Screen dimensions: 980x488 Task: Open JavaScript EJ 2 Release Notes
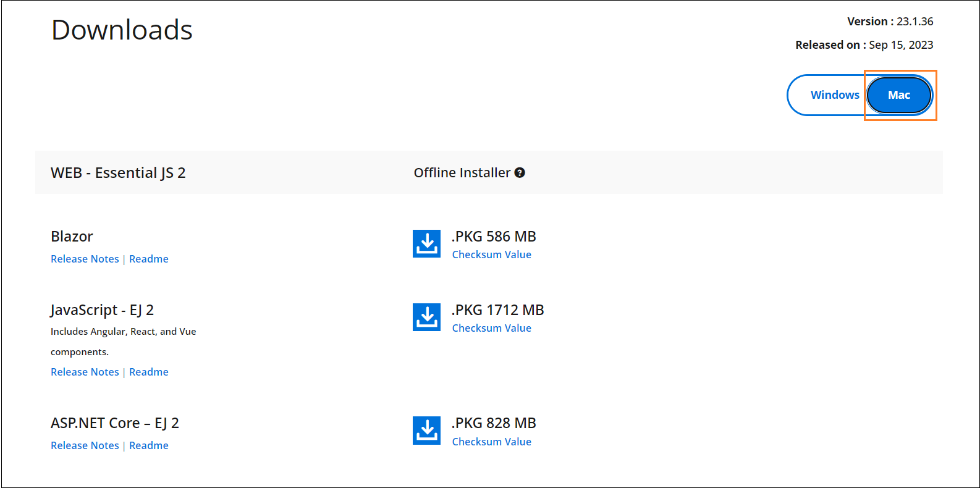85,372
